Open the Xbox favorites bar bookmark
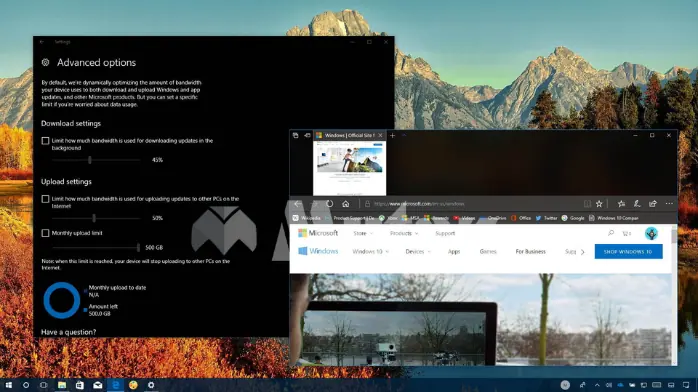 pos(388,218)
